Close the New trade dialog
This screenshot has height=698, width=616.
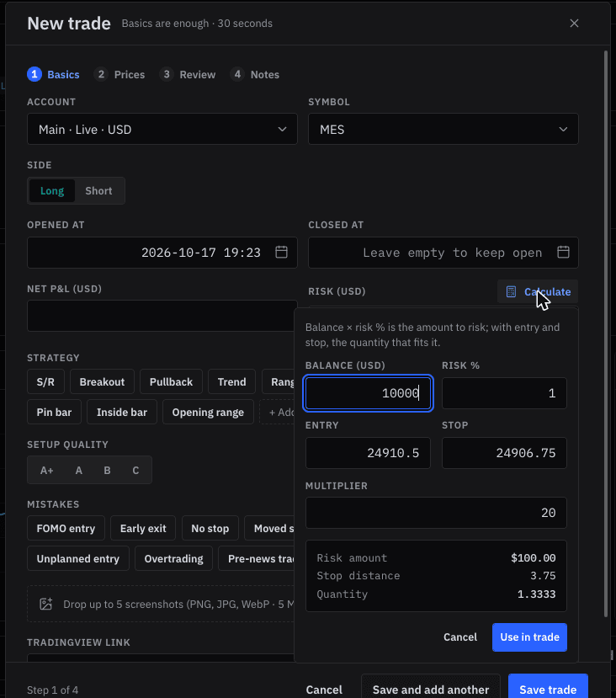coord(574,23)
